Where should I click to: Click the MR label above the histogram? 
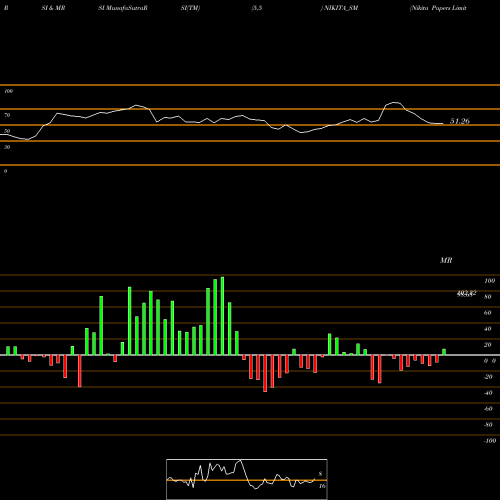446,260
